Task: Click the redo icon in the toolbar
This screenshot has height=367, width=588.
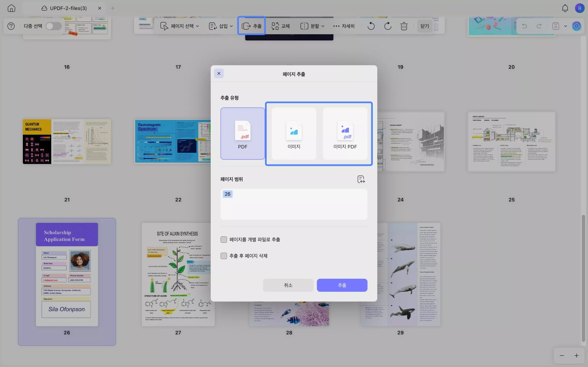Action: click(x=387, y=26)
